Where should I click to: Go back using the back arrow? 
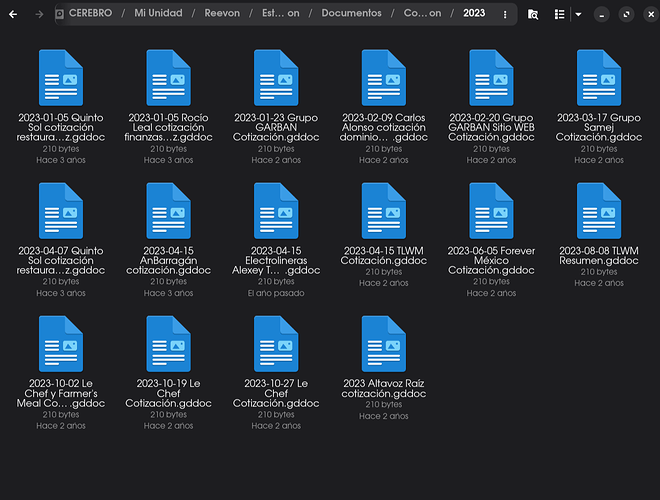point(13,14)
